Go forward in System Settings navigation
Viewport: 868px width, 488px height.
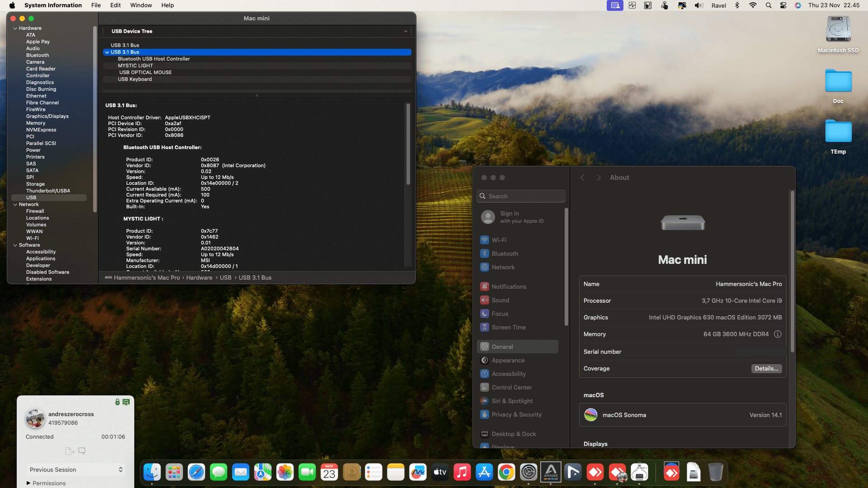click(x=599, y=178)
